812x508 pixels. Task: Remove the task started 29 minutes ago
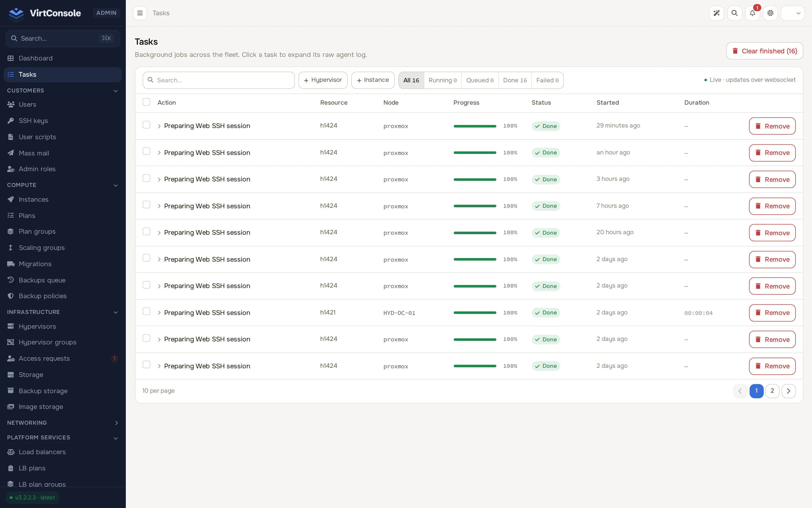(x=772, y=126)
